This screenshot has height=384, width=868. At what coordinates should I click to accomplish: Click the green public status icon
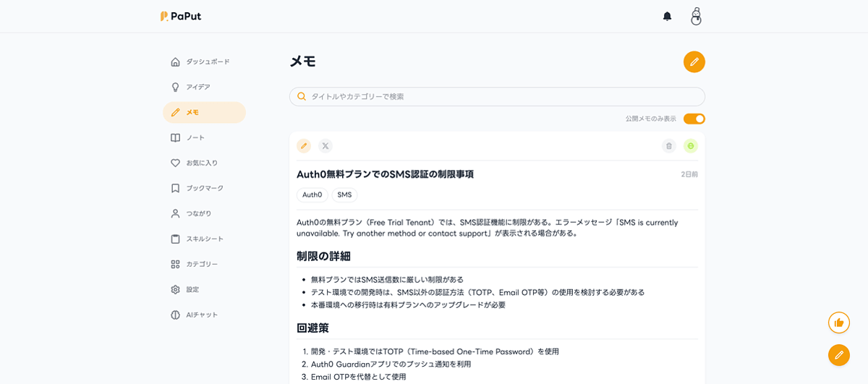pos(691,146)
